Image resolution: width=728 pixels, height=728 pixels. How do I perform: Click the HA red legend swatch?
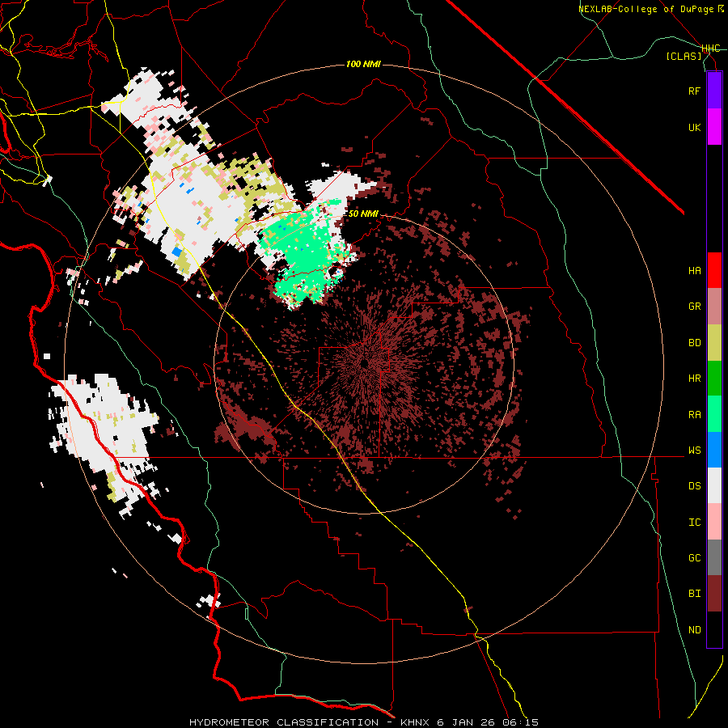pos(714,270)
